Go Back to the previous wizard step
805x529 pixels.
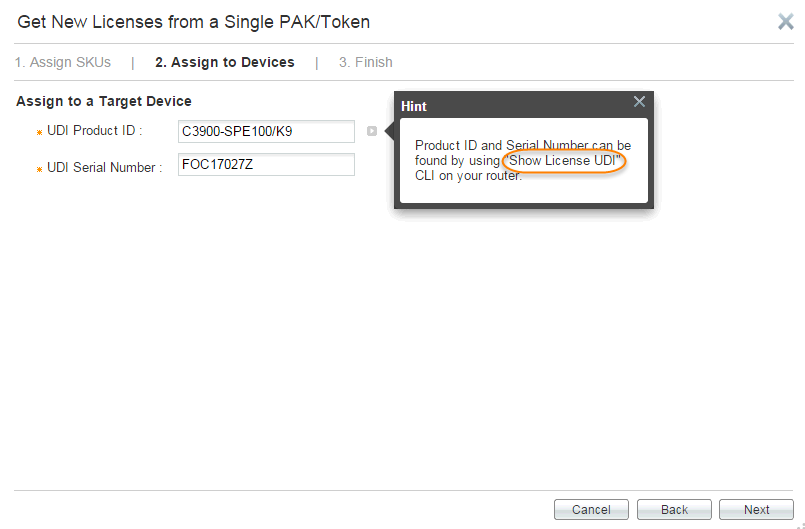[674, 509]
